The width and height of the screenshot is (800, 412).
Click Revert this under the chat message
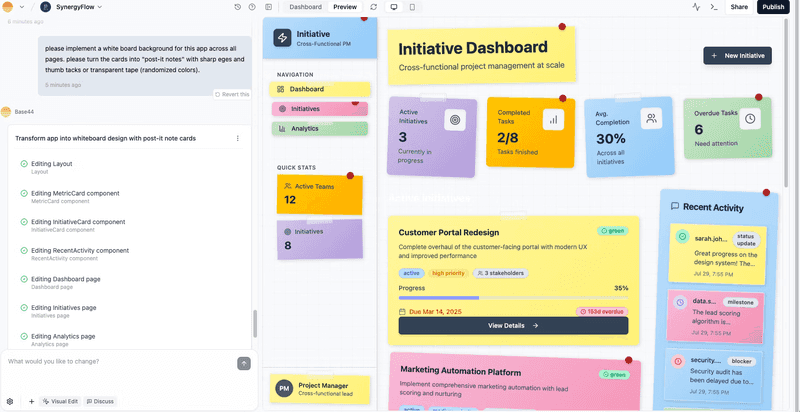tap(232, 94)
